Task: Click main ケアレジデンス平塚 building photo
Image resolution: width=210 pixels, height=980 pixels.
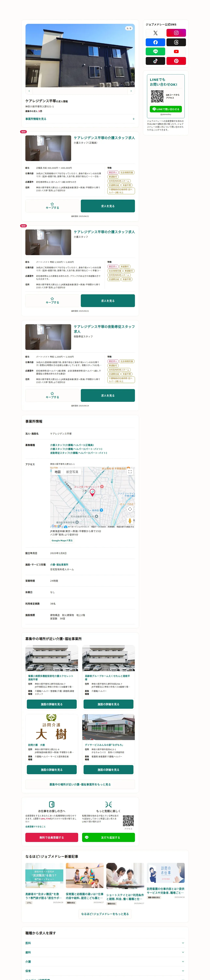Action: click(80, 56)
